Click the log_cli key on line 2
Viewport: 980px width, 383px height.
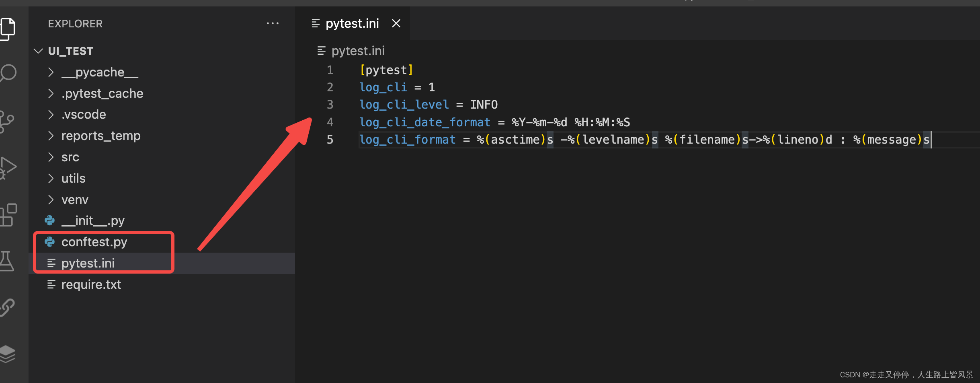pos(383,87)
